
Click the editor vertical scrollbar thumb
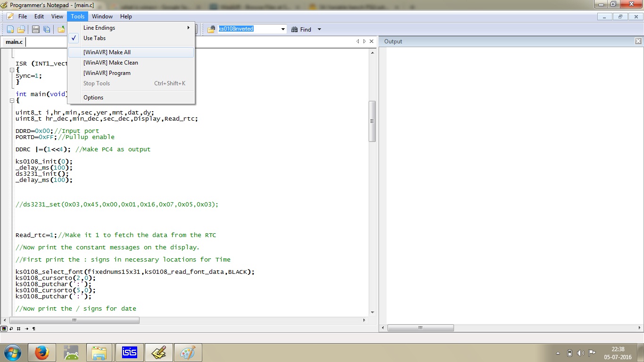coord(372,121)
